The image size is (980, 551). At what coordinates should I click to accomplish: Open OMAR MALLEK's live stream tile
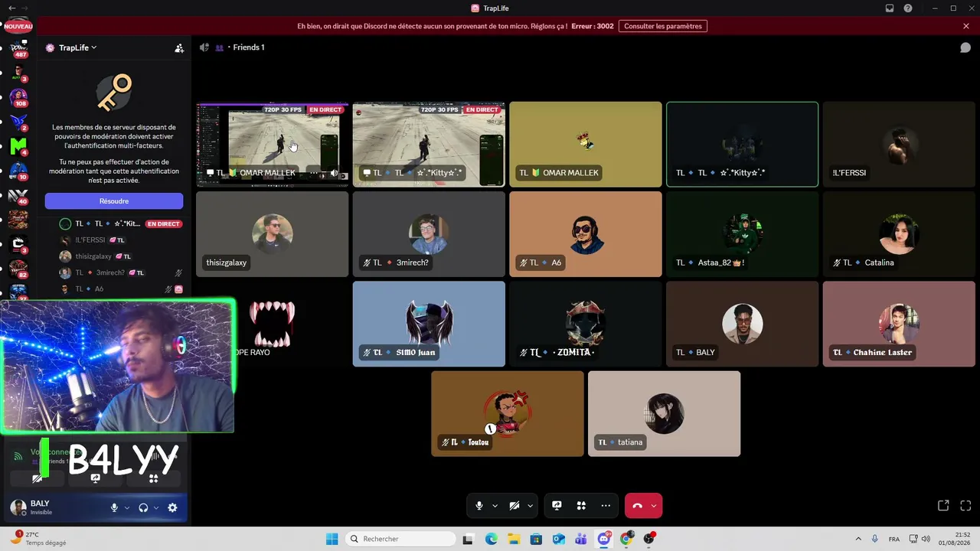coord(272,144)
